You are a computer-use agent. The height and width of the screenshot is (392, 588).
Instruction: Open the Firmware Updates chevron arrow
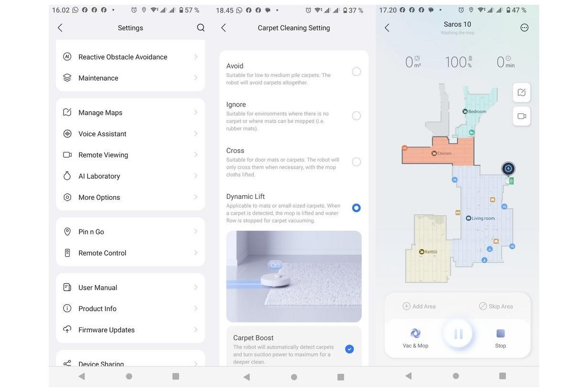tap(196, 330)
